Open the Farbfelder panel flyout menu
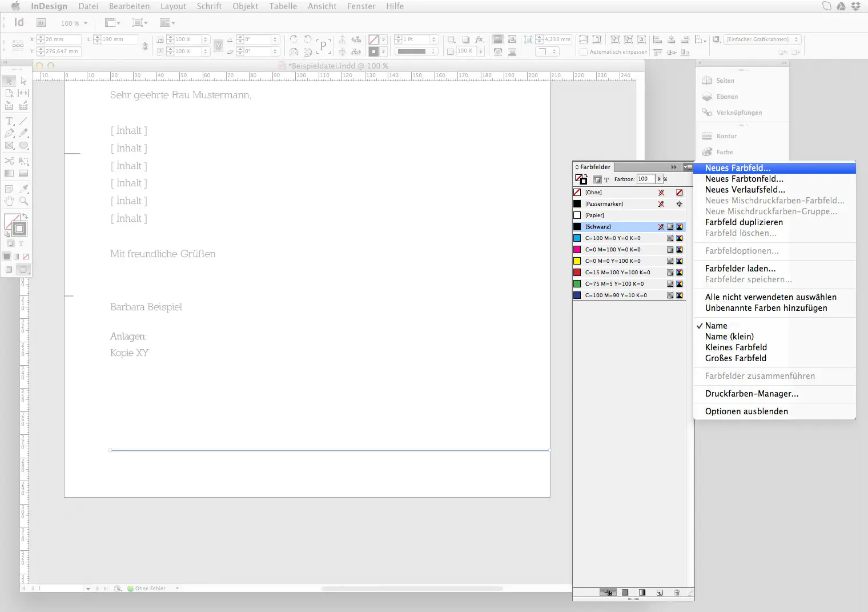 tap(688, 167)
